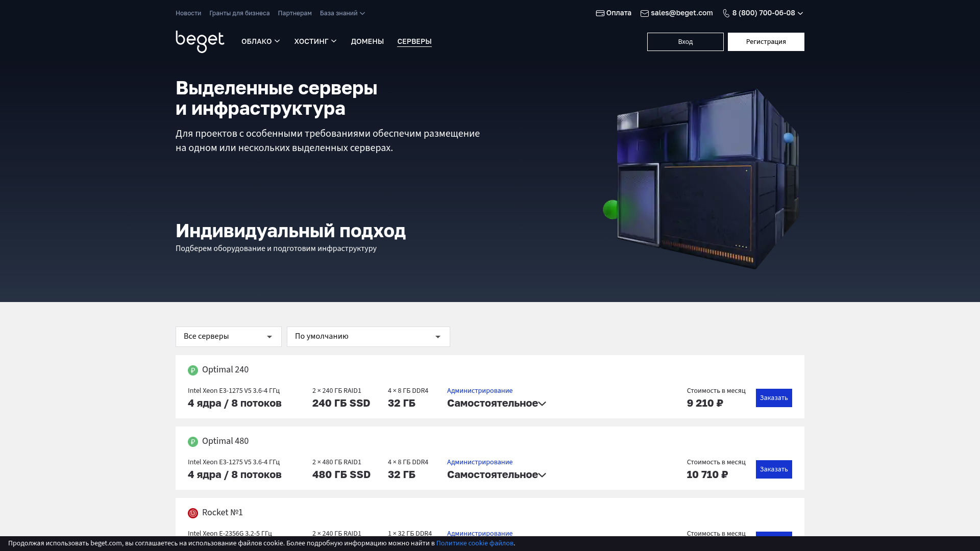980x551 pixels.
Task: Click the red Rocket №1 icon
Action: (x=192, y=513)
